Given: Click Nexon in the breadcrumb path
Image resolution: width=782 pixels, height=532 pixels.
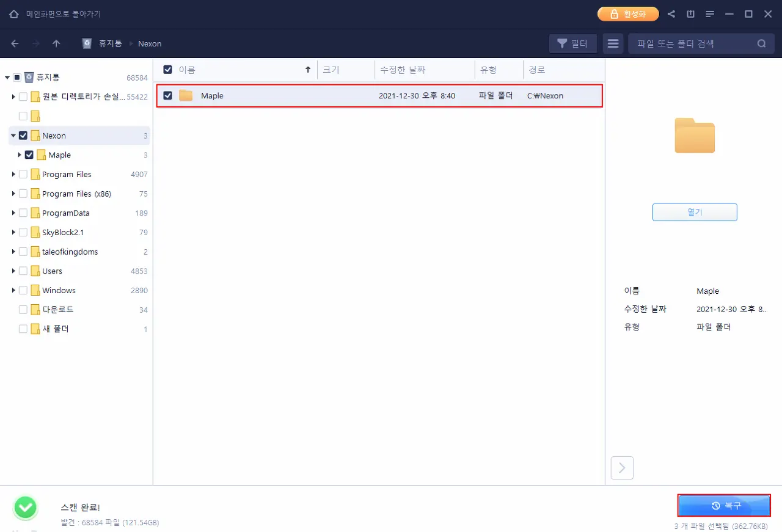Looking at the screenshot, I should point(150,43).
